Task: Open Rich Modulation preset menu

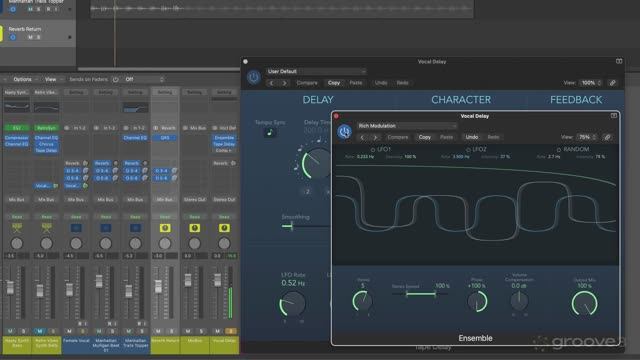Action: click(x=407, y=126)
